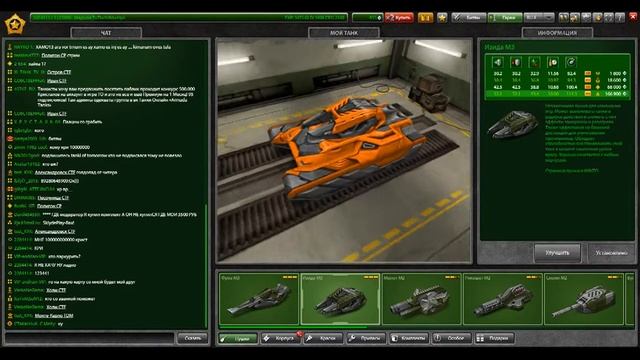
Task: Select the highlighted row costing 166 900
Action: pyautogui.click(x=558, y=94)
